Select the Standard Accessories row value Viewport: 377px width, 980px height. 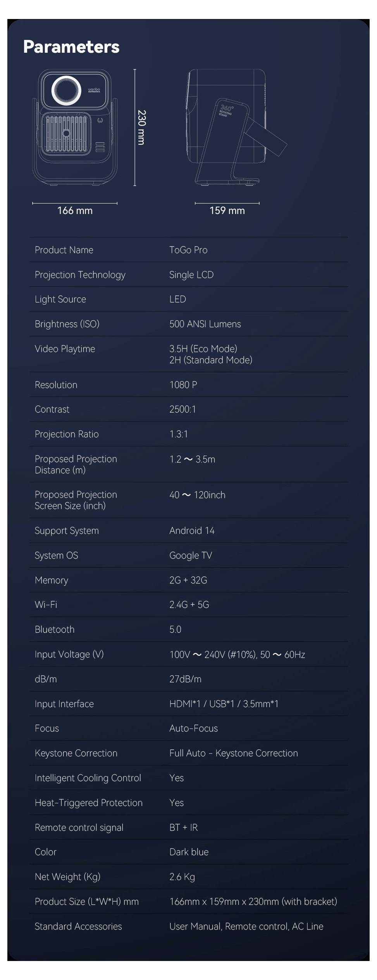(246, 927)
